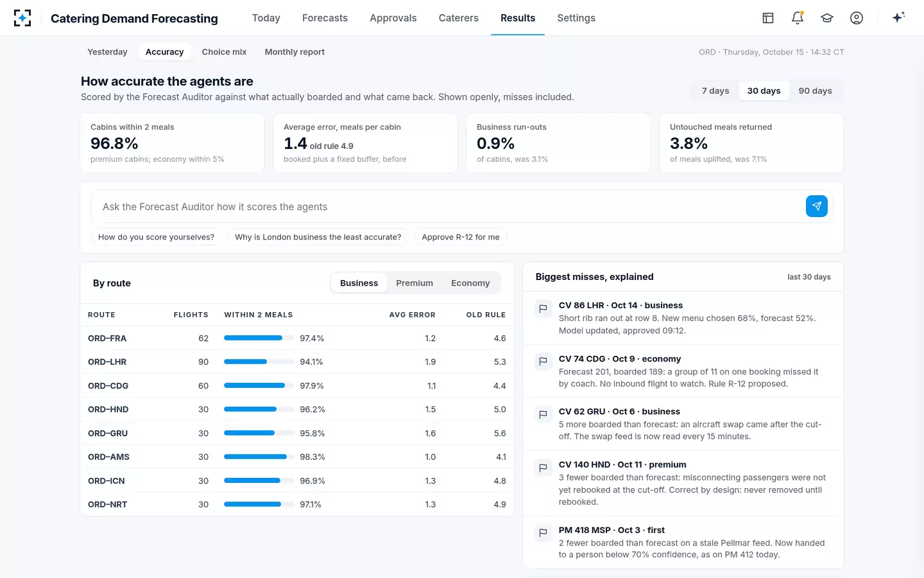
Task: Select the Accuracy sub-tab
Action: click(165, 52)
